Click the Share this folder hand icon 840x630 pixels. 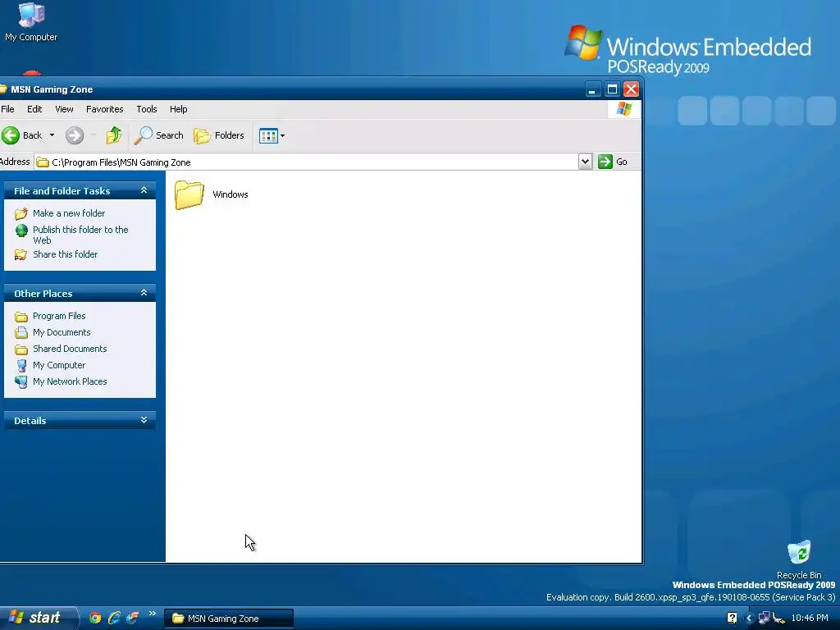[x=21, y=255]
